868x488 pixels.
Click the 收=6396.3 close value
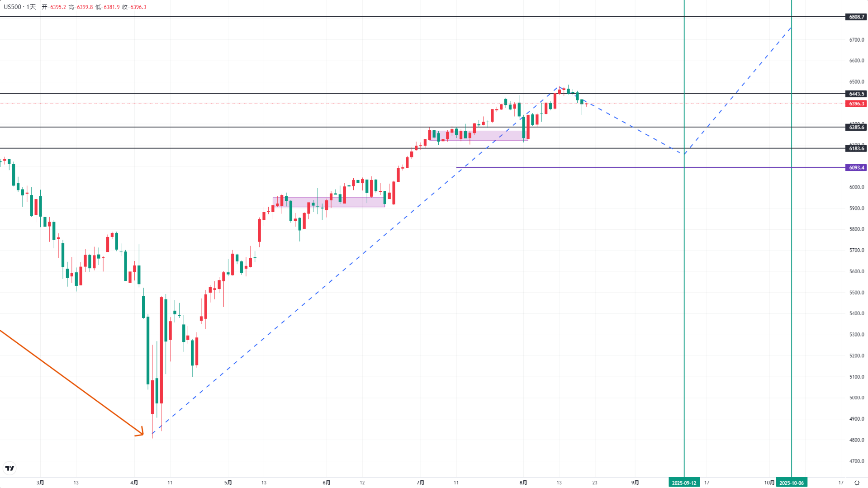[134, 7]
